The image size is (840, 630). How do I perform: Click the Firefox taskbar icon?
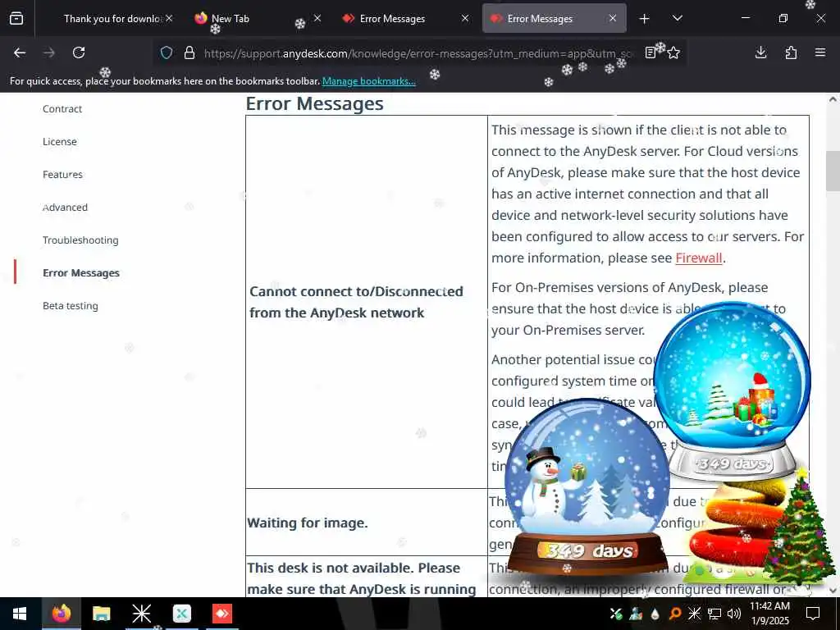point(61,614)
